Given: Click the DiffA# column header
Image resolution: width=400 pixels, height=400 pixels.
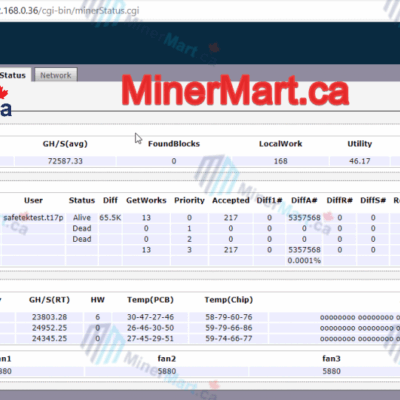Looking at the screenshot, I should point(304,200).
